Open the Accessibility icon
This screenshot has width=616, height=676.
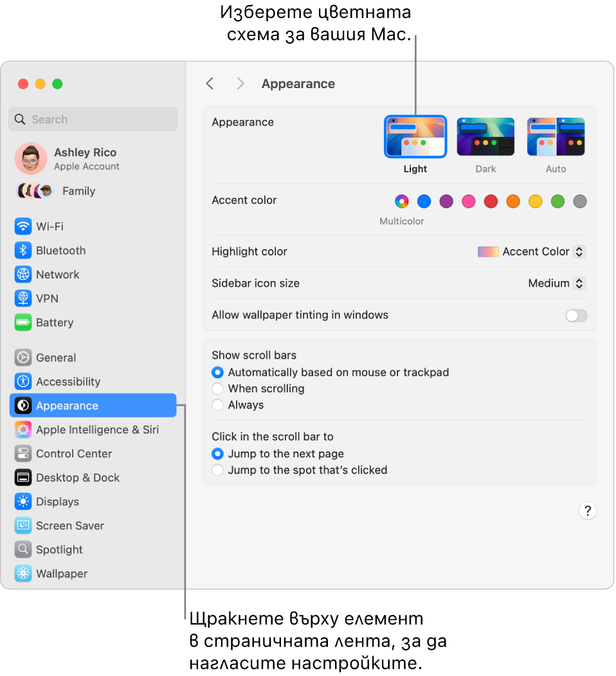point(23,381)
